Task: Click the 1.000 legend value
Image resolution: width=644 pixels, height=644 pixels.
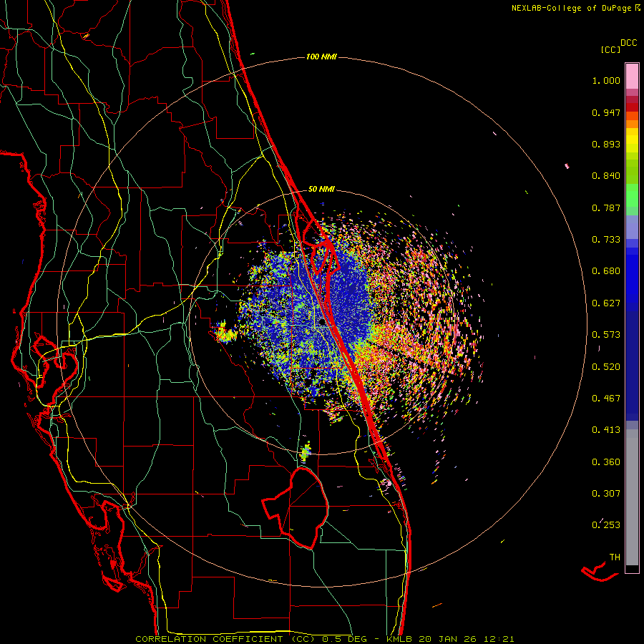Action: [606, 80]
